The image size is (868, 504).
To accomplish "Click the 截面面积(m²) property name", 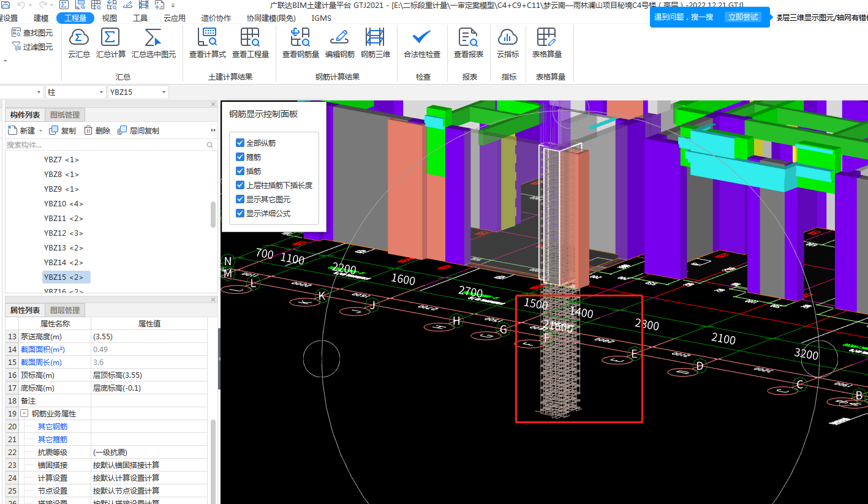I will 43,349.
